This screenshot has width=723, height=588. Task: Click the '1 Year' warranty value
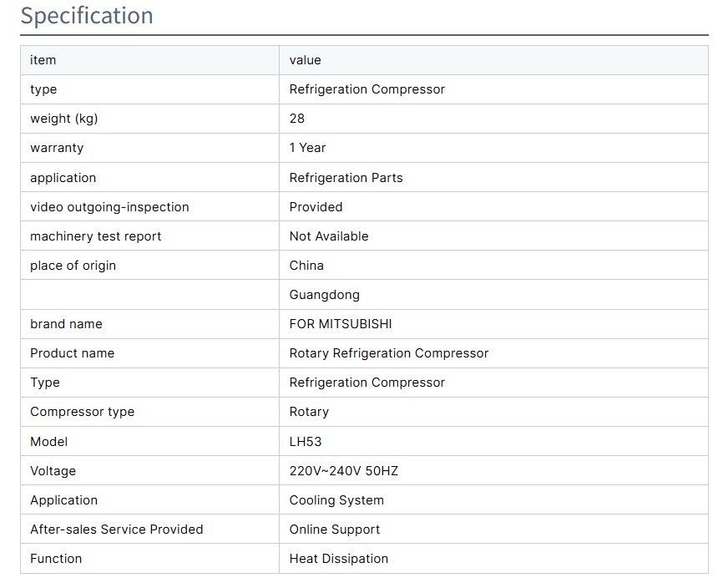tap(307, 148)
